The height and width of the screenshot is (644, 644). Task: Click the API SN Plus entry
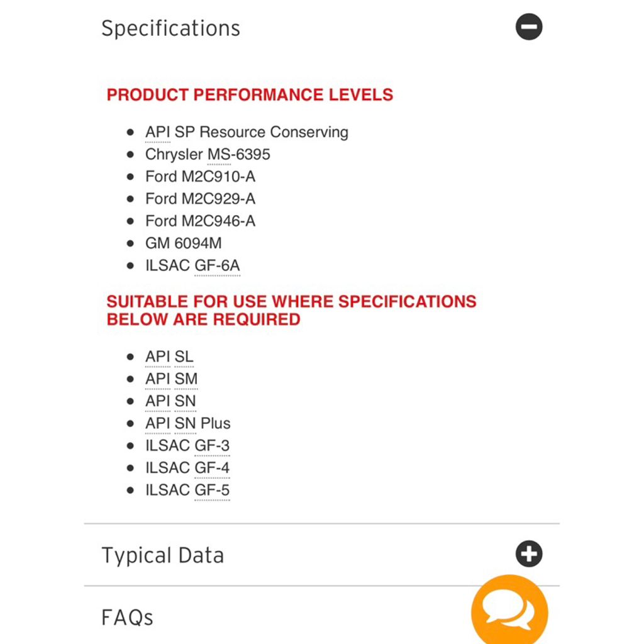coord(188,423)
